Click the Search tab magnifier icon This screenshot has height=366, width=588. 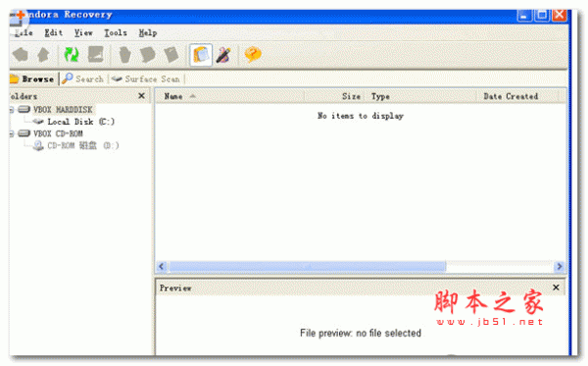(x=67, y=78)
